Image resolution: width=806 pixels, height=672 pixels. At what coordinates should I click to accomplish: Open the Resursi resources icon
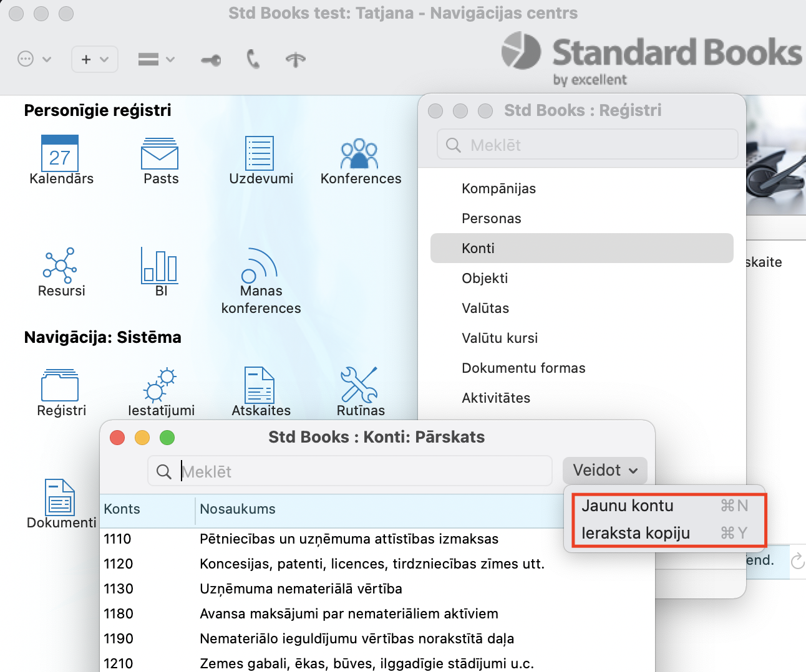[x=60, y=266]
